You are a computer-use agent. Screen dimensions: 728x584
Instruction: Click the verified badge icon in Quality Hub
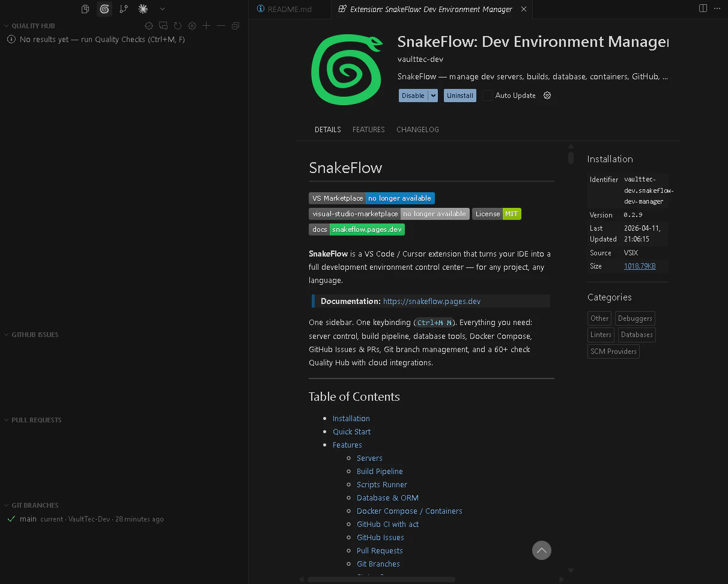pos(149,26)
